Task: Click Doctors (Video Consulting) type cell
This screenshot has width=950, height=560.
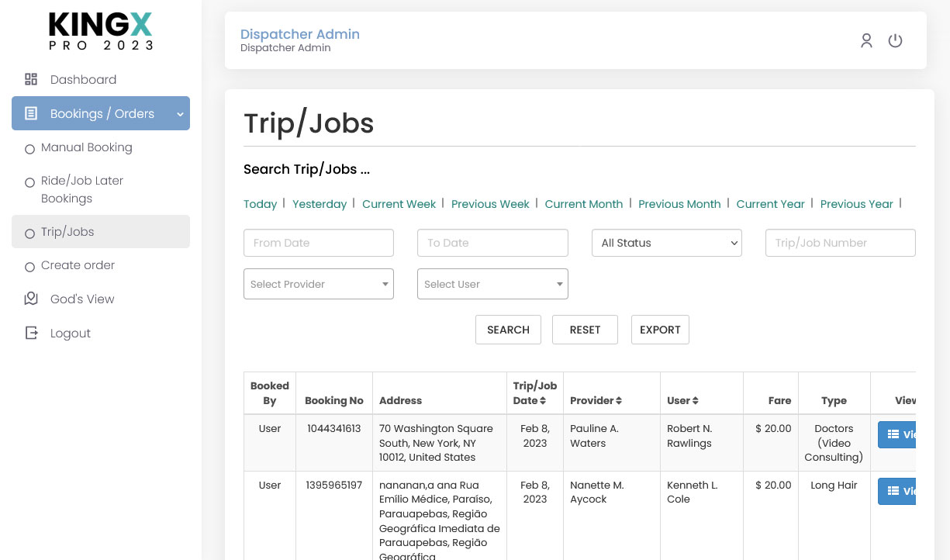Action: (834, 443)
